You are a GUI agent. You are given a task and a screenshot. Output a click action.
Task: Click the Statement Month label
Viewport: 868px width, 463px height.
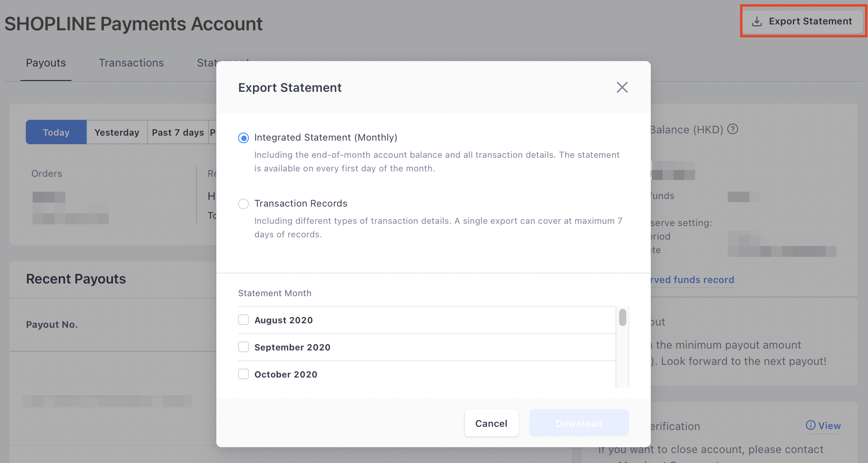(275, 293)
